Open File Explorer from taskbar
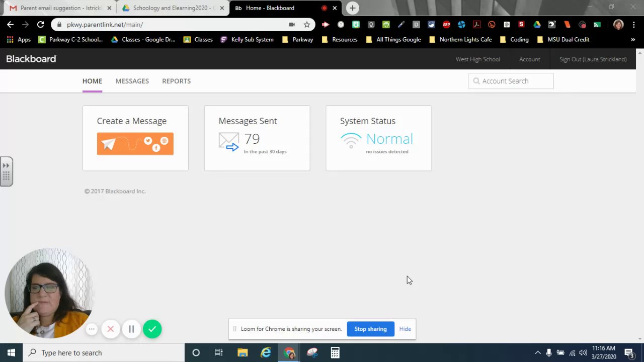The width and height of the screenshot is (644, 362). [243, 352]
